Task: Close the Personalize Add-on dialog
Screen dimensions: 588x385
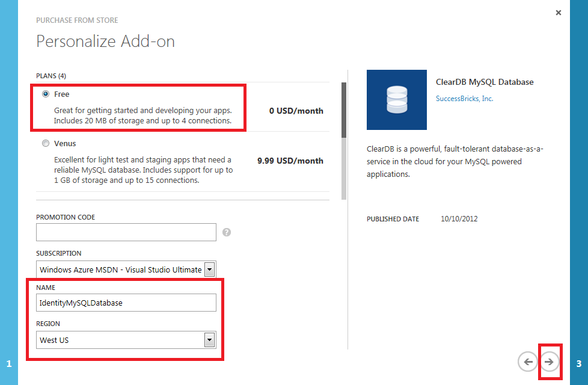Action: point(558,12)
